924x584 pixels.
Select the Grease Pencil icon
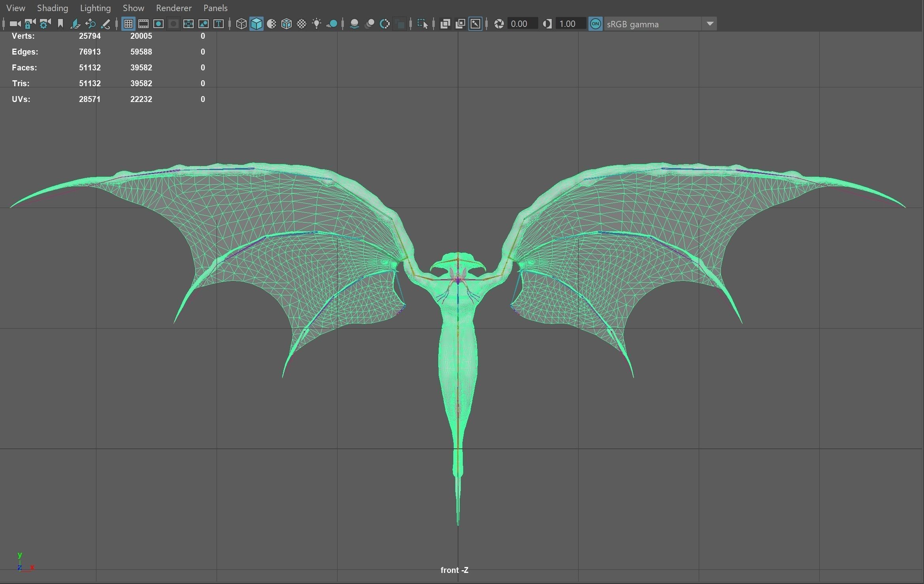(106, 24)
